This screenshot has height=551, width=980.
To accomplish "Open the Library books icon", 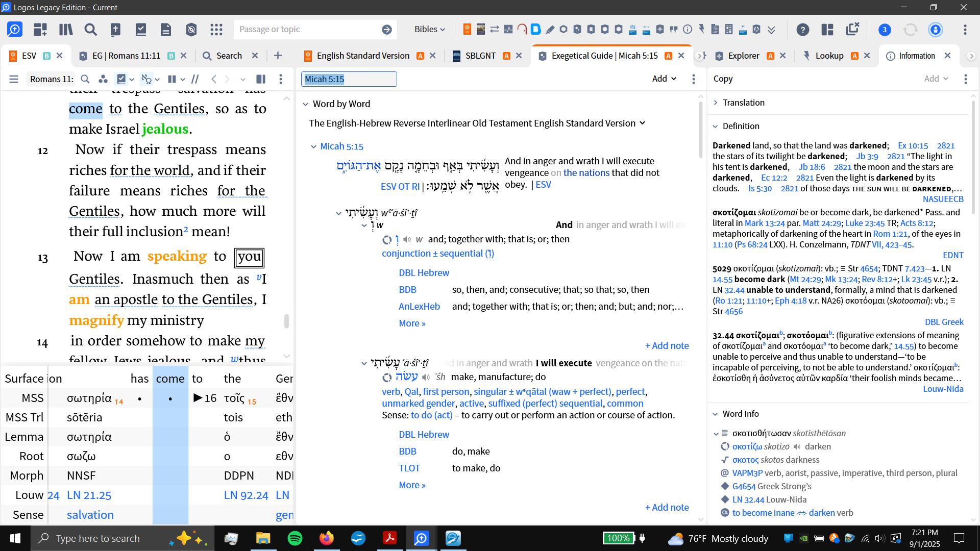I will pos(66,30).
